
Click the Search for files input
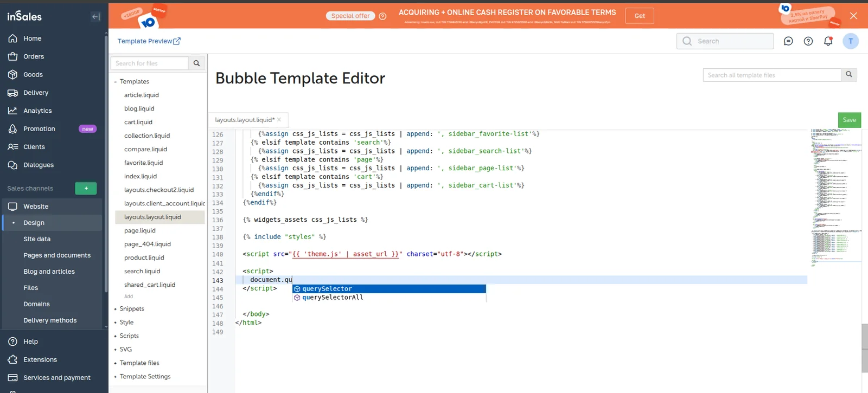[150, 63]
